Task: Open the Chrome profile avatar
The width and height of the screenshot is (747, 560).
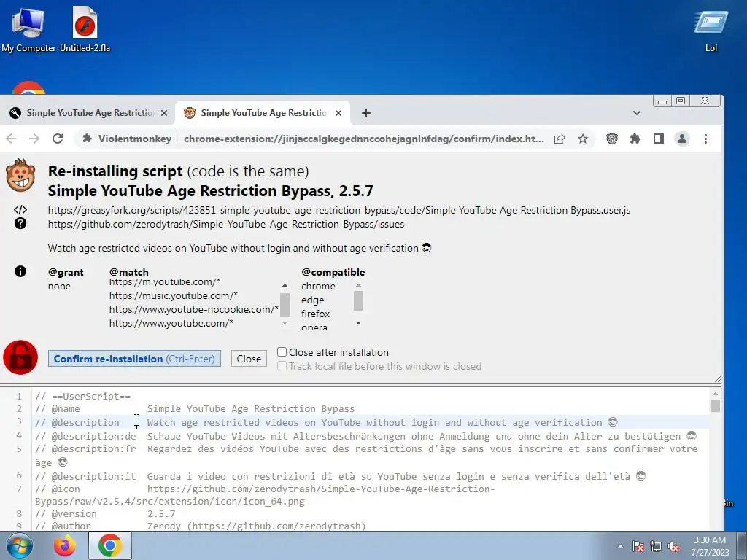Action: tap(682, 139)
